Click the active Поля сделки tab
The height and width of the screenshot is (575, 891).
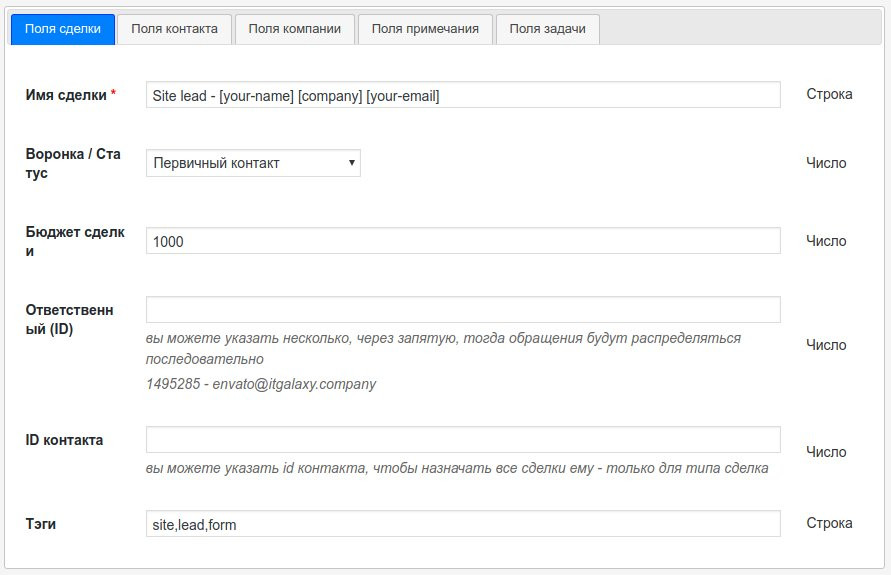pyautogui.click(x=62, y=29)
